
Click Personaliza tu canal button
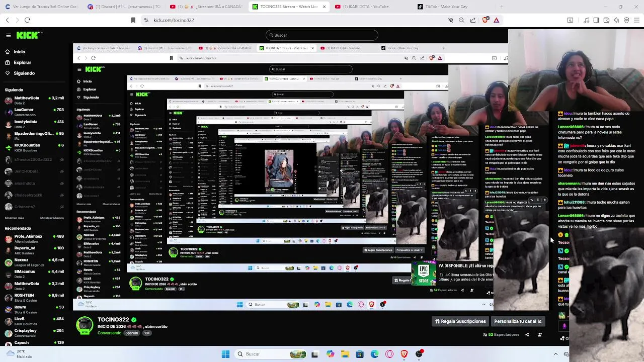tap(518, 321)
